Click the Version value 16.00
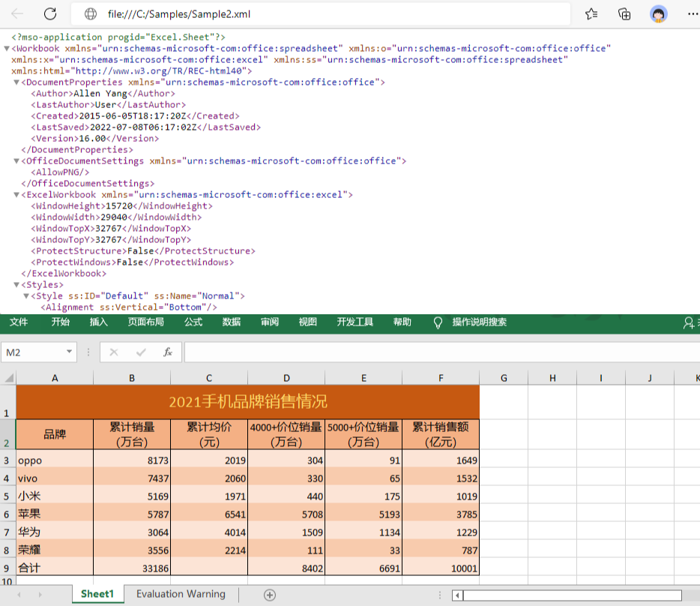Screen dimensions: 700x606 point(92,139)
